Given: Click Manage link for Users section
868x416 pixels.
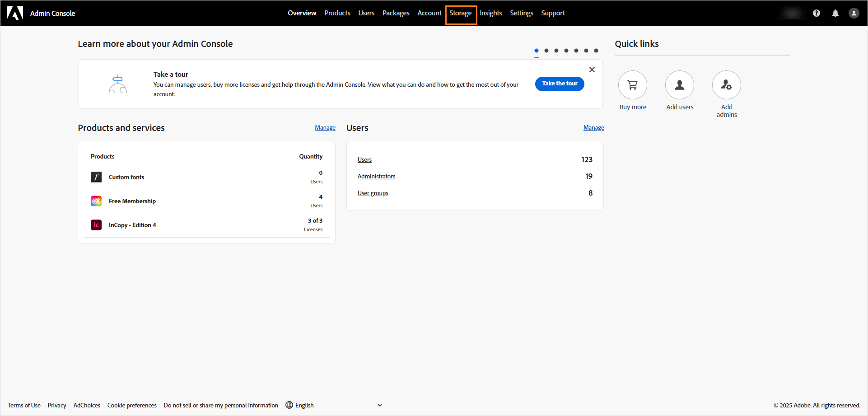Looking at the screenshot, I should [594, 128].
